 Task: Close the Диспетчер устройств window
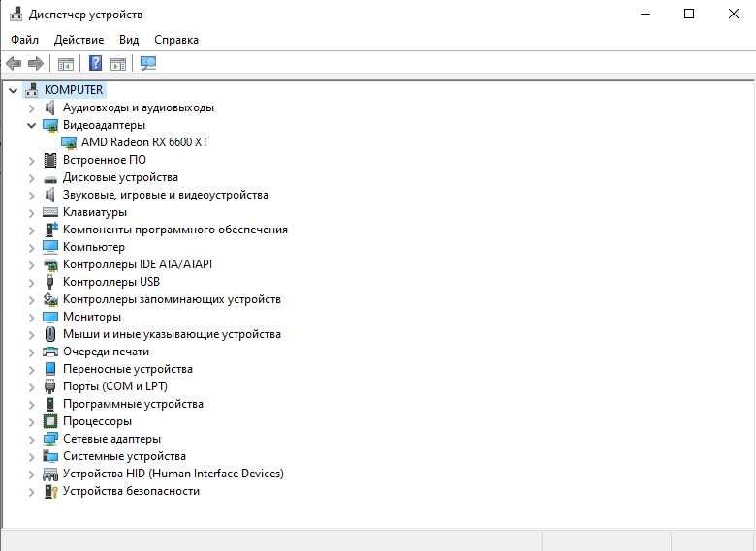pyautogui.click(x=734, y=14)
